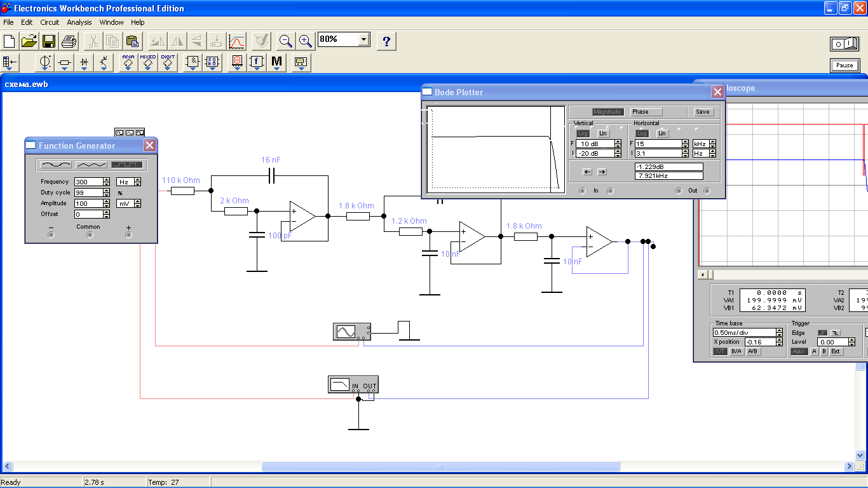Click the zoom out magnifier
Image resolution: width=868 pixels, height=488 pixels.
[286, 41]
